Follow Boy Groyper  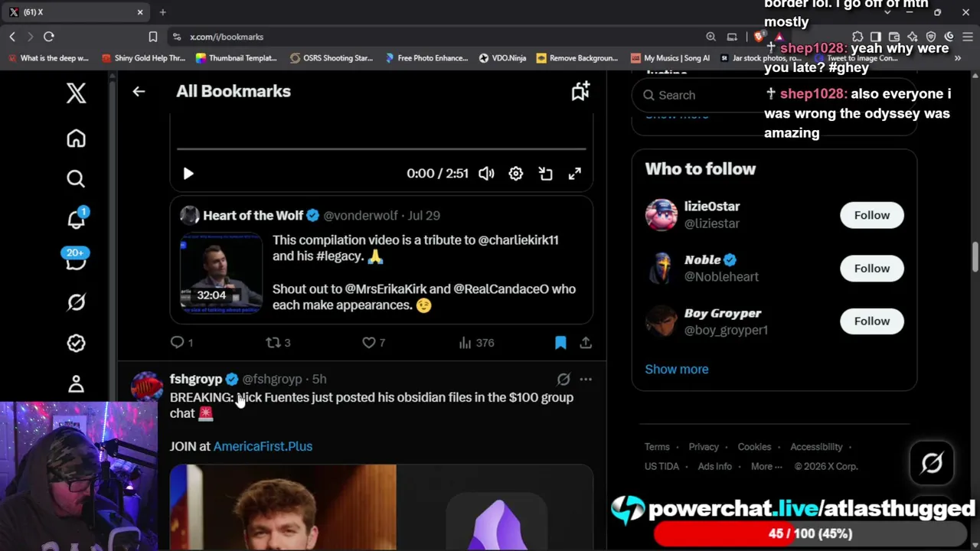(x=872, y=321)
